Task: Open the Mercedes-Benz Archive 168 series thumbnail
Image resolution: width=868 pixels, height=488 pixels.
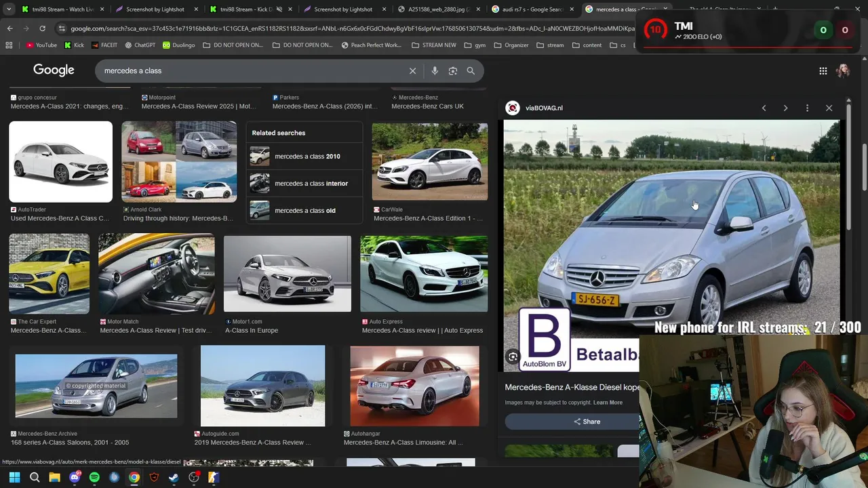Action: [96, 386]
